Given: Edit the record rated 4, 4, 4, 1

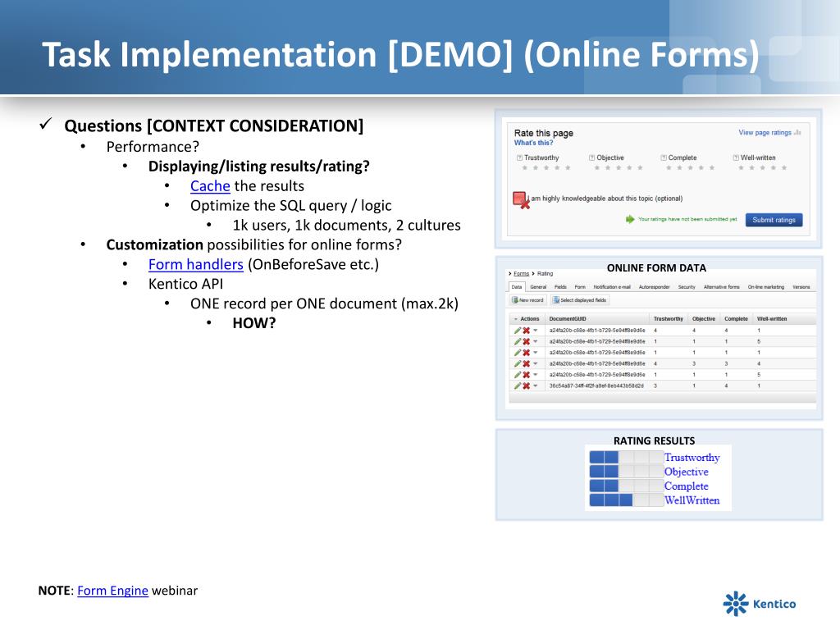Looking at the screenshot, I should (518, 331).
